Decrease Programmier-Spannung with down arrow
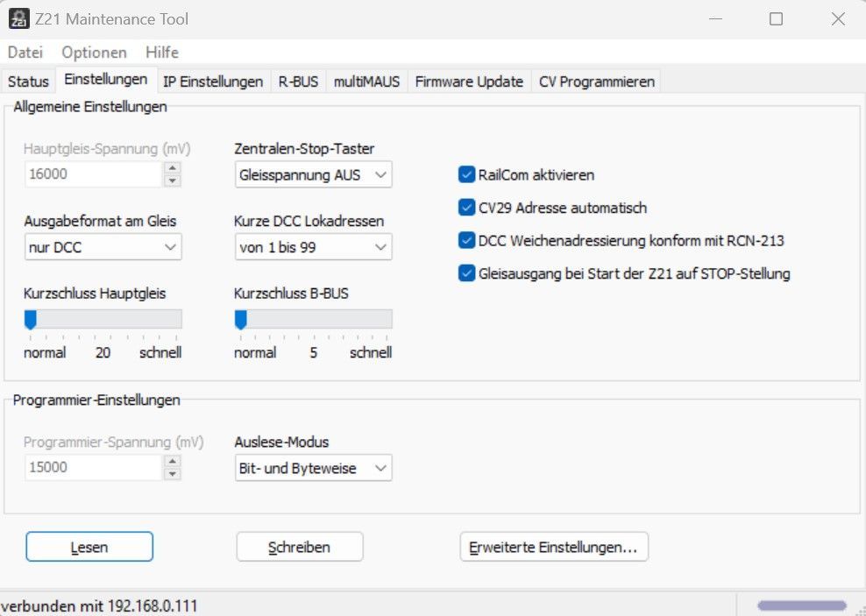 tap(173, 473)
